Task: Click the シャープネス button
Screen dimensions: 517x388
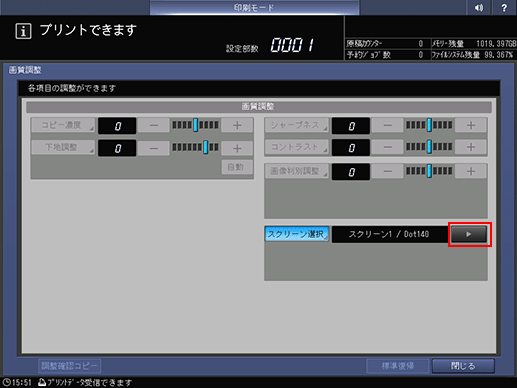Action: pos(297,125)
